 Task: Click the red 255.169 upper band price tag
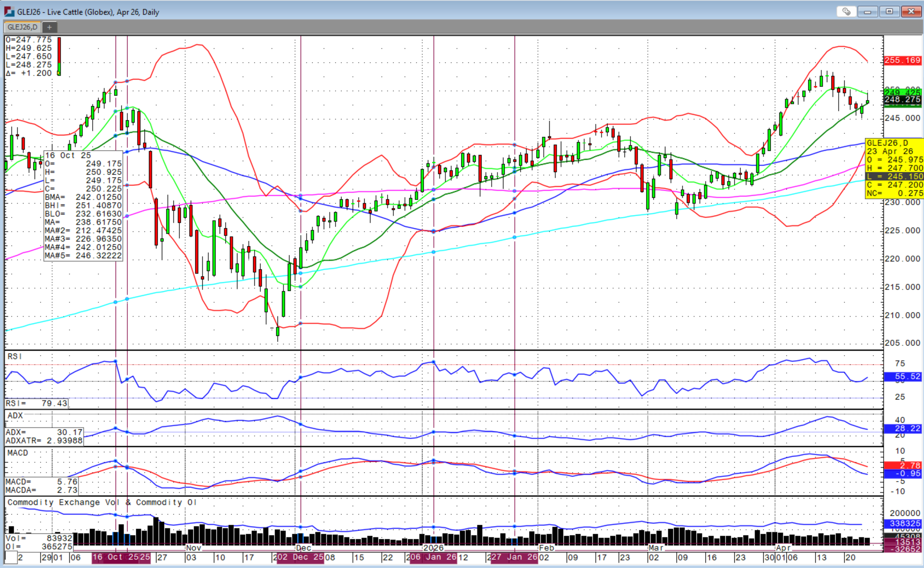pyautogui.click(x=902, y=60)
